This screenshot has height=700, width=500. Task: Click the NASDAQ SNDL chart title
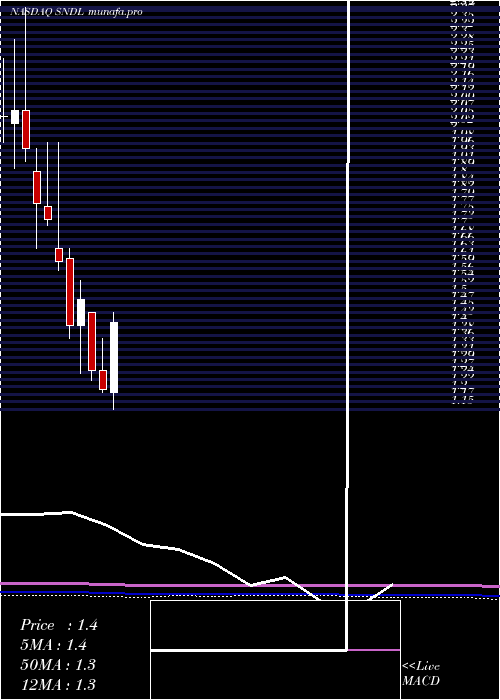(76, 12)
